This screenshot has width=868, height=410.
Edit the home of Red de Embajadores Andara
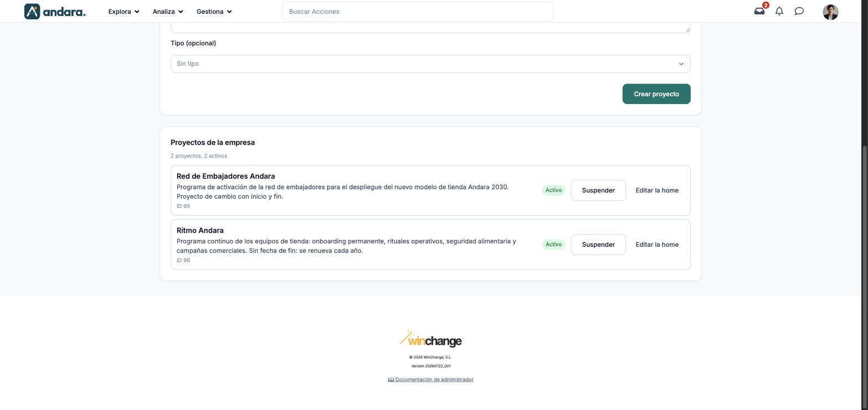pos(657,190)
